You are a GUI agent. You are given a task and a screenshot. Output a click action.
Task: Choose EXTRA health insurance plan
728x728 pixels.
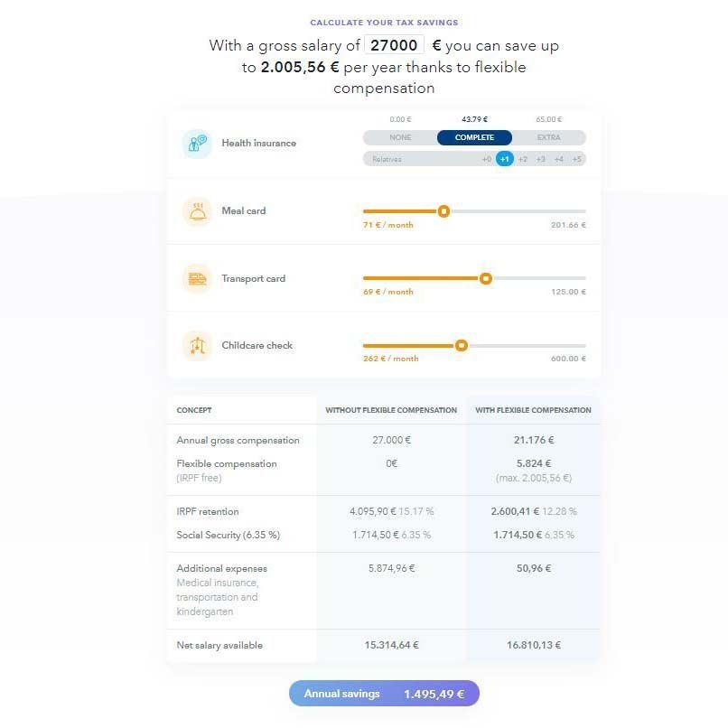[x=548, y=138]
